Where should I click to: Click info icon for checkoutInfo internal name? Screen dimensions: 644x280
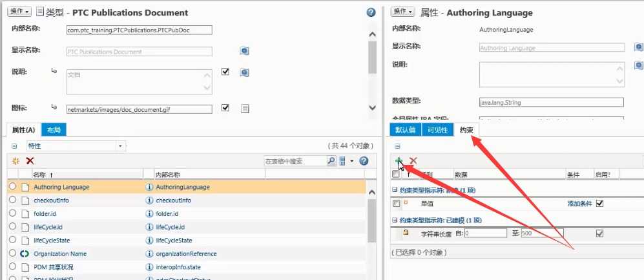click(x=149, y=200)
